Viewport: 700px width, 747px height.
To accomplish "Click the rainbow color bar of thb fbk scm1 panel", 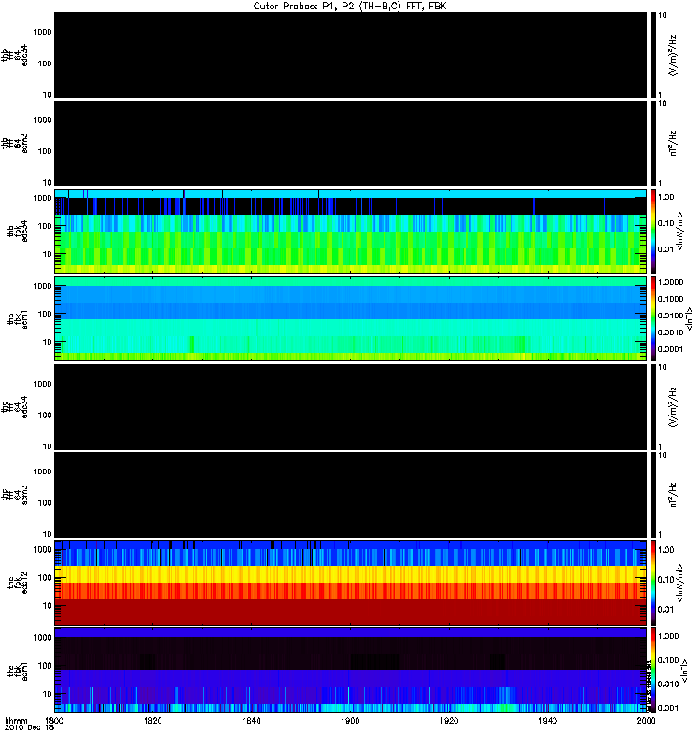I will [x=652, y=319].
